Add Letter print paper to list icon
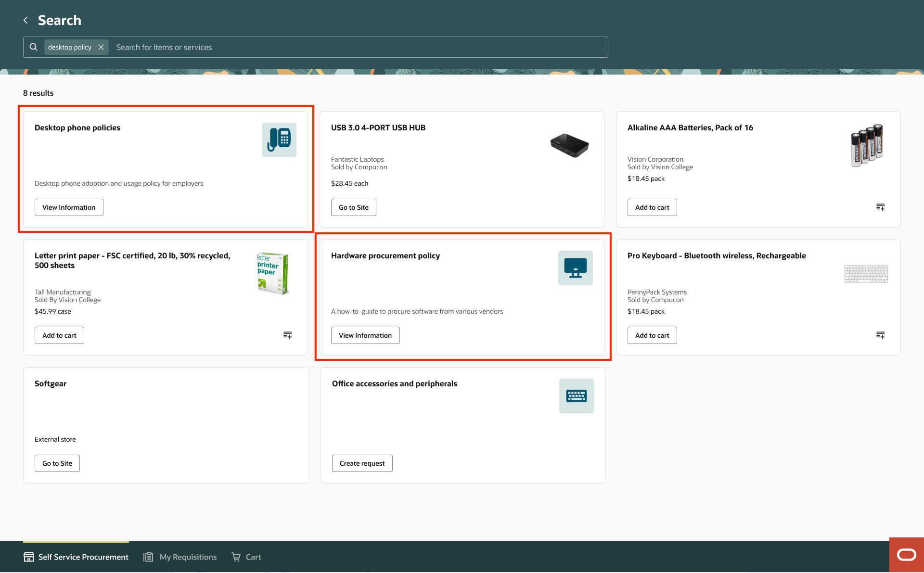Screen dimensions: 924x573 coord(287,335)
